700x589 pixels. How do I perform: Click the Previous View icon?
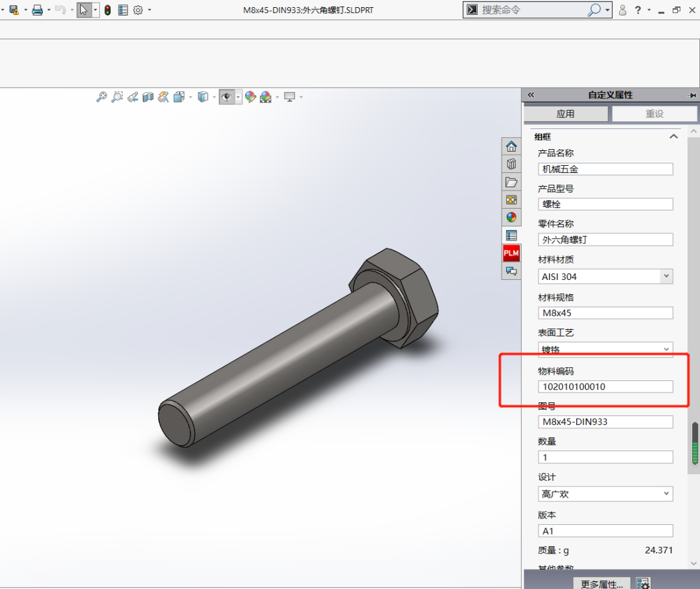pyautogui.click(x=132, y=97)
